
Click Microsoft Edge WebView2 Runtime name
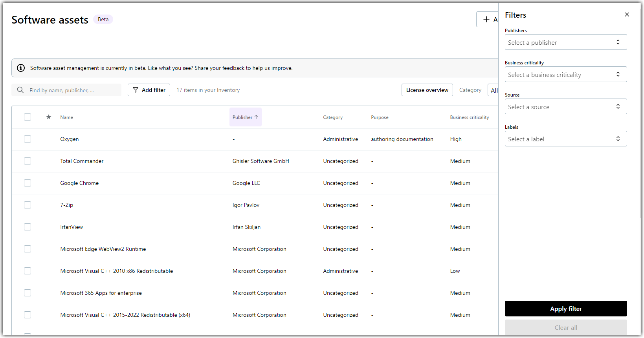coord(103,249)
